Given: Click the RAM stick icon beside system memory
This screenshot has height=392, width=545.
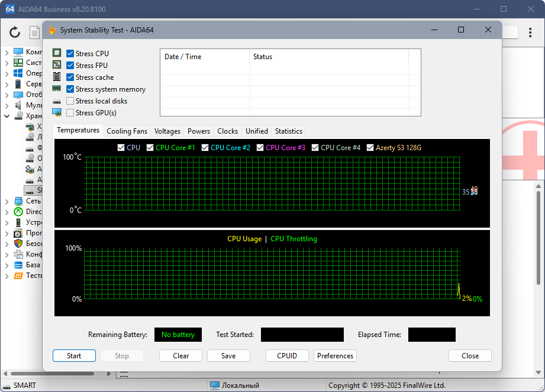Looking at the screenshot, I should [x=57, y=89].
